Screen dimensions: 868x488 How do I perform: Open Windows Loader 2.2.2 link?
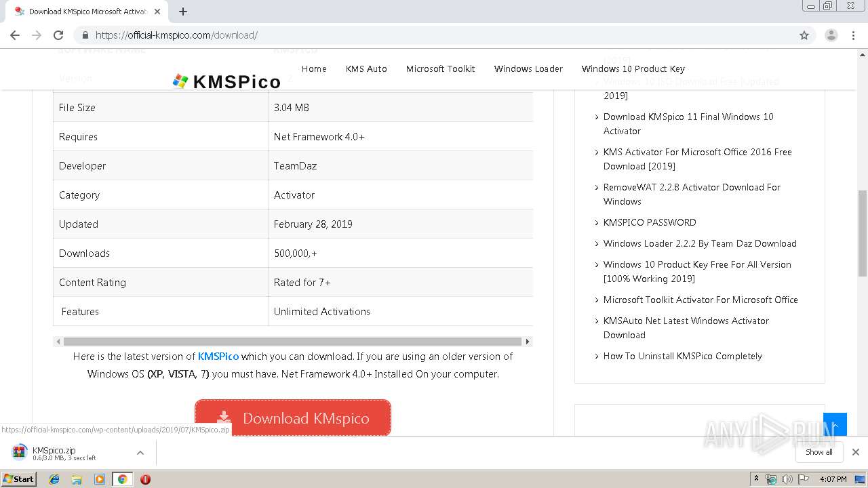tap(700, 243)
